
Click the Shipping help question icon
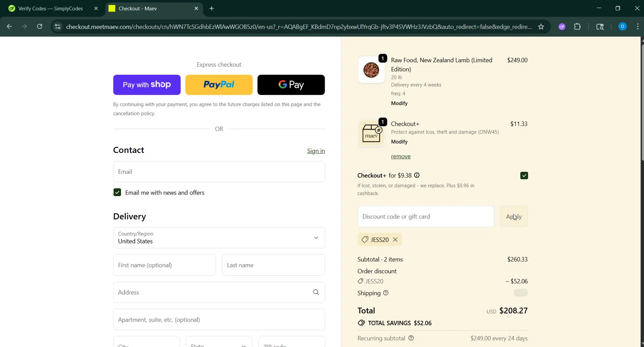(386, 293)
